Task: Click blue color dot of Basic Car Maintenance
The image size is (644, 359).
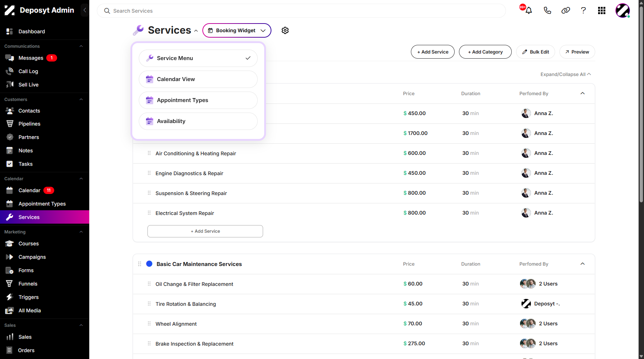Action: pyautogui.click(x=149, y=264)
